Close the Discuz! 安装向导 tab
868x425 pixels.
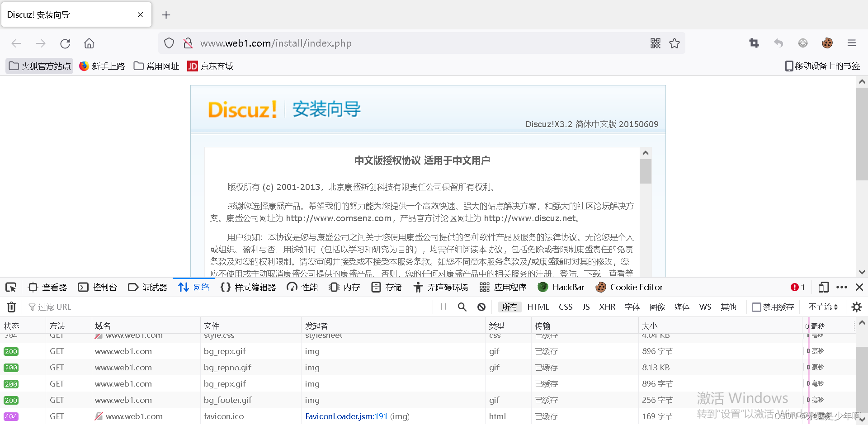click(x=140, y=15)
